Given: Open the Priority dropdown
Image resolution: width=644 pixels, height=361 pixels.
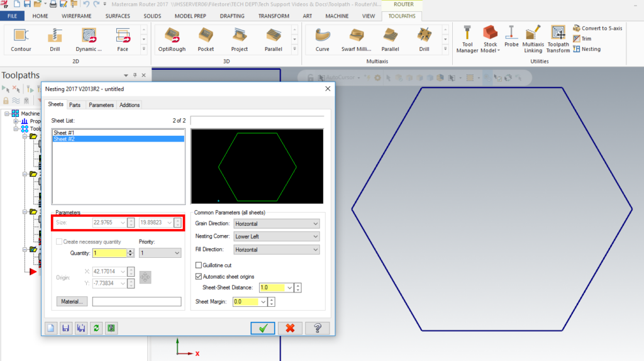Looking at the screenshot, I should point(160,253).
